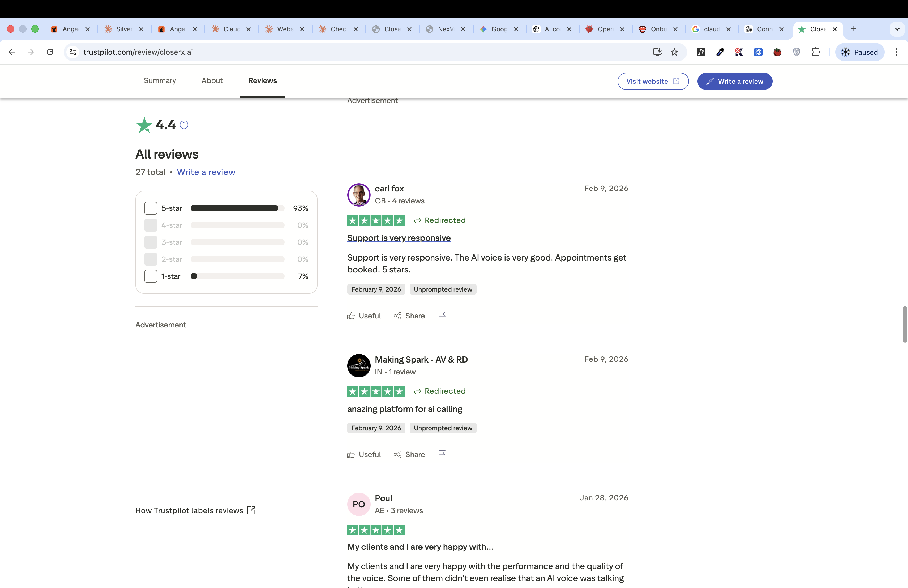Open Chrome's three-dot menu
Image resolution: width=908 pixels, height=588 pixels.
(x=896, y=52)
